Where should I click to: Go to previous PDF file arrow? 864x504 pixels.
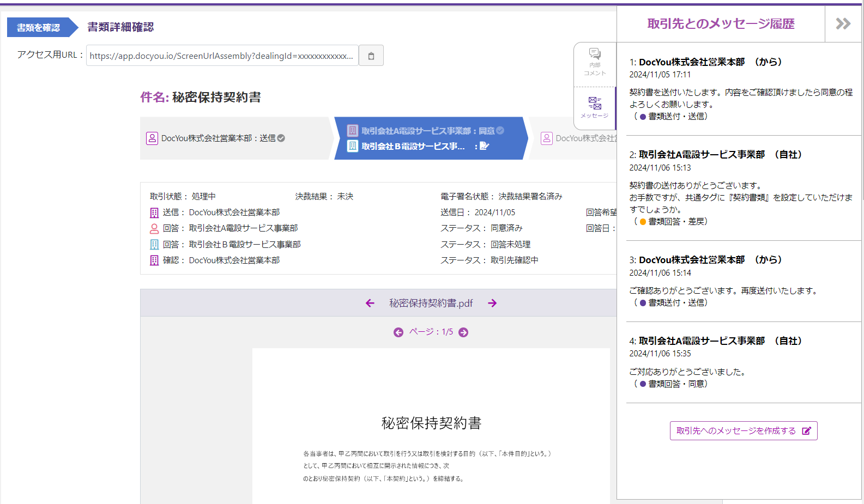(x=370, y=303)
